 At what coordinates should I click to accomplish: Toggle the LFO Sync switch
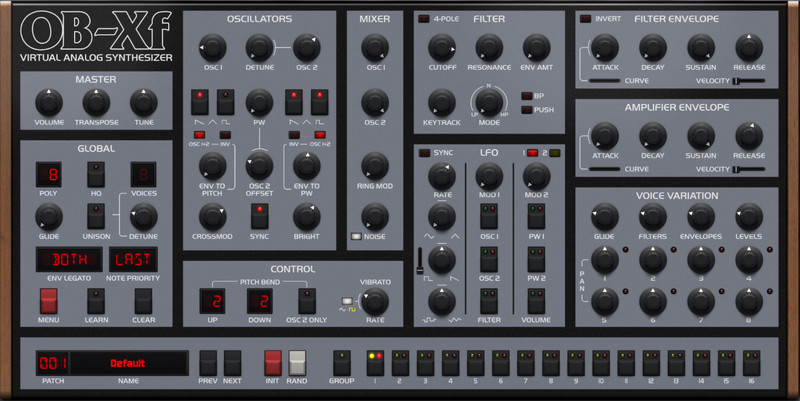(424, 153)
